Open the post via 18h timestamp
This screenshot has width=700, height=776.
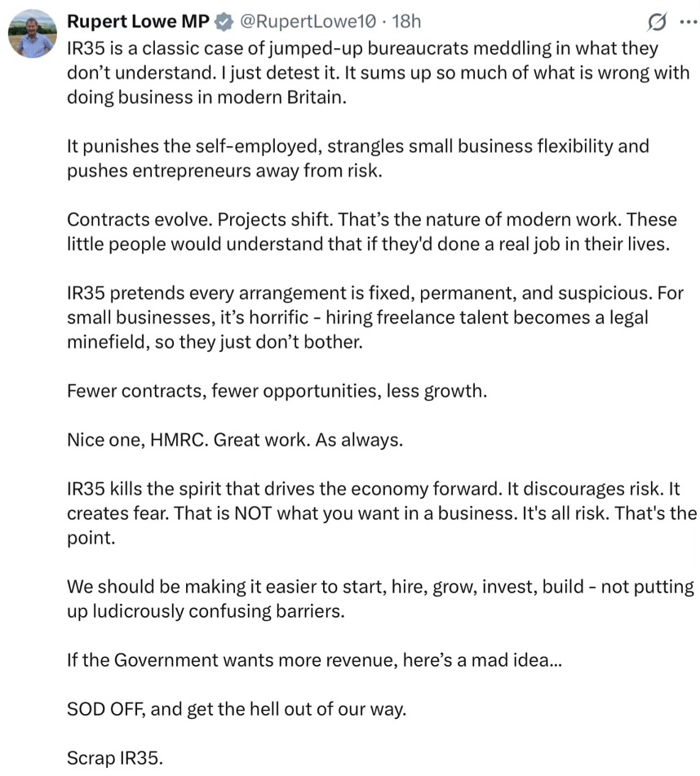(406, 21)
